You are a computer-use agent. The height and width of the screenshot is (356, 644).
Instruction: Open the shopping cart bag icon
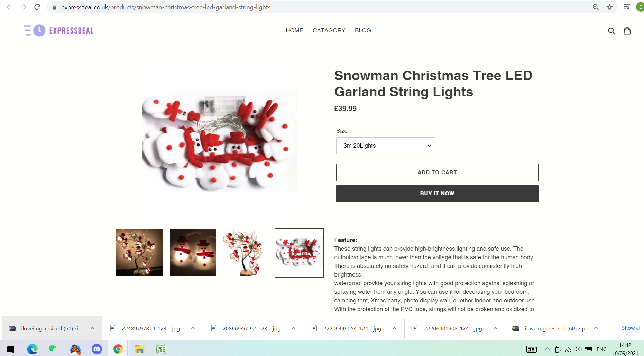[x=627, y=31]
